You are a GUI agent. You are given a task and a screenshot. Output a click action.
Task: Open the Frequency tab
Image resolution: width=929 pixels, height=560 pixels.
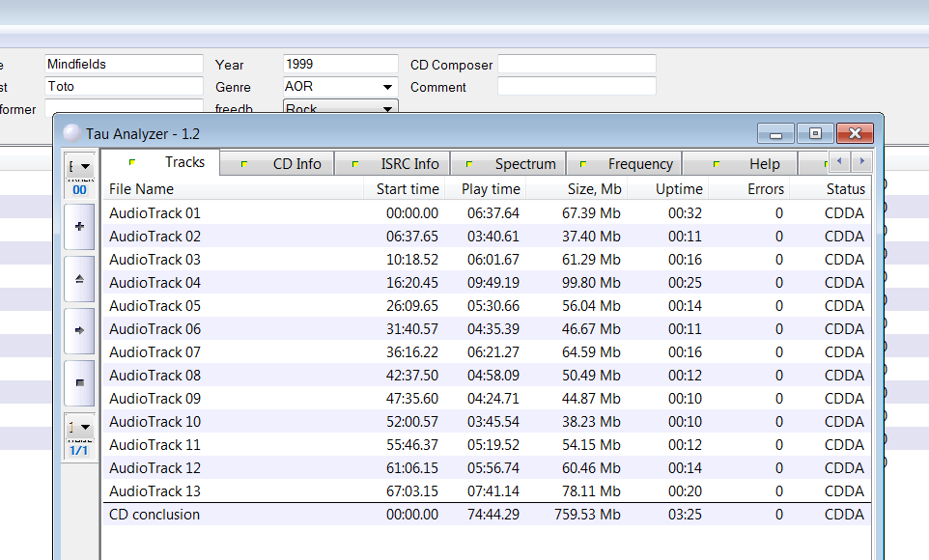625,163
